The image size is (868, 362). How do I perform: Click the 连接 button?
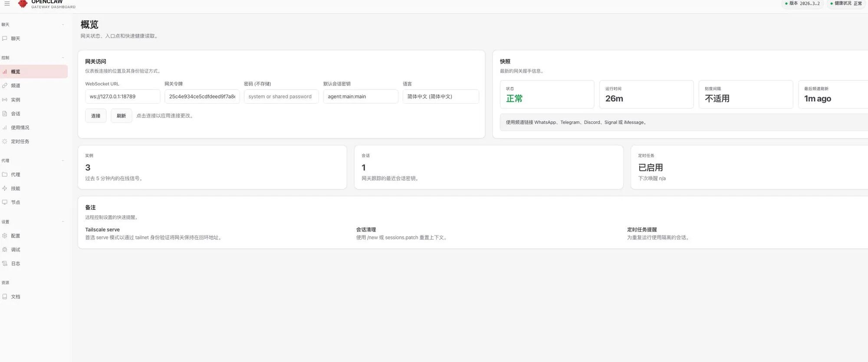(x=95, y=116)
